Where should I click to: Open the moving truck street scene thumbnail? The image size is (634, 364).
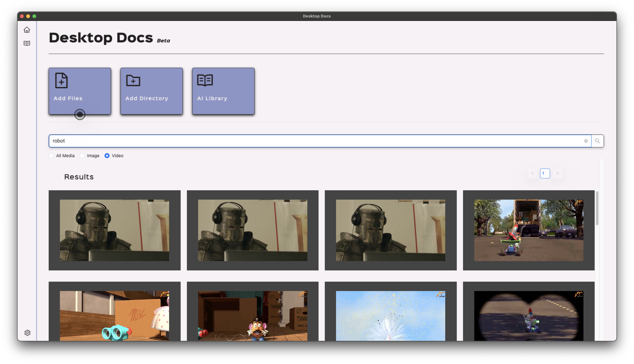click(x=529, y=230)
